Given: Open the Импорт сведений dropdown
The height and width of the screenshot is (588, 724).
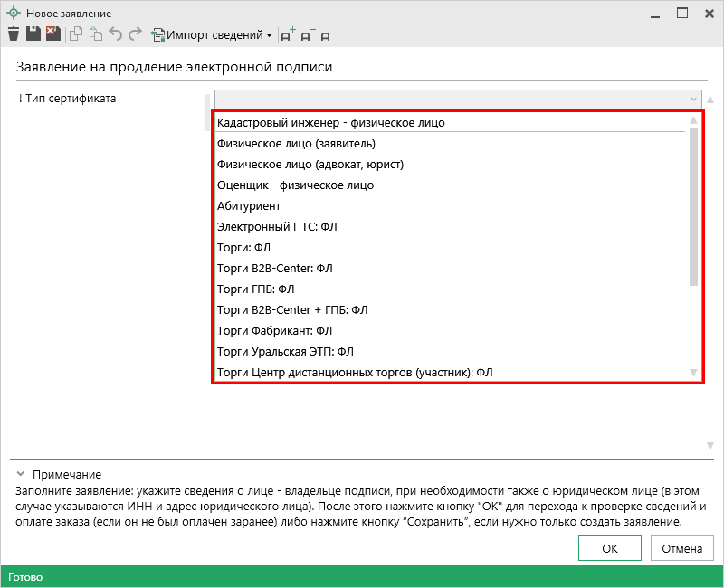Looking at the screenshot, I should (212, 35).
